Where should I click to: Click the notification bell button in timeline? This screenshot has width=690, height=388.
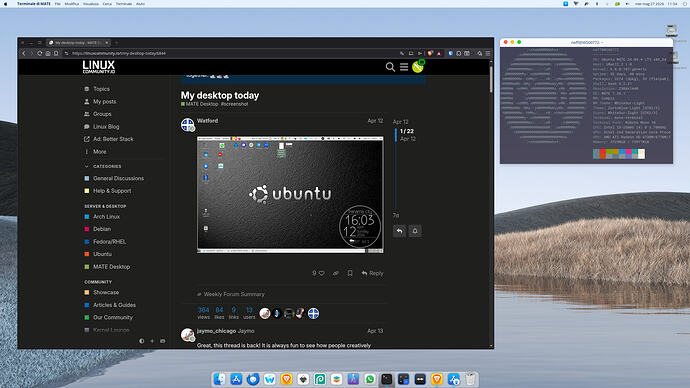[415, 231]
